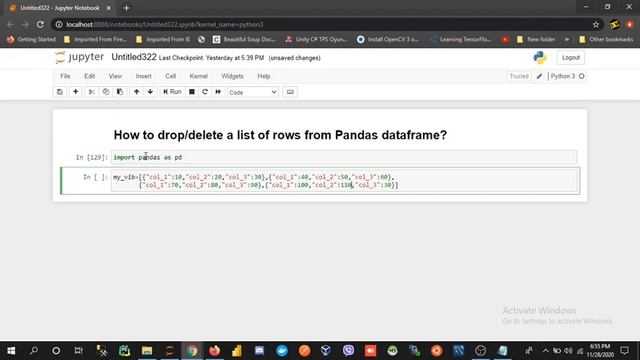Open the Getting Started bookmark

[x=31, y=39]
